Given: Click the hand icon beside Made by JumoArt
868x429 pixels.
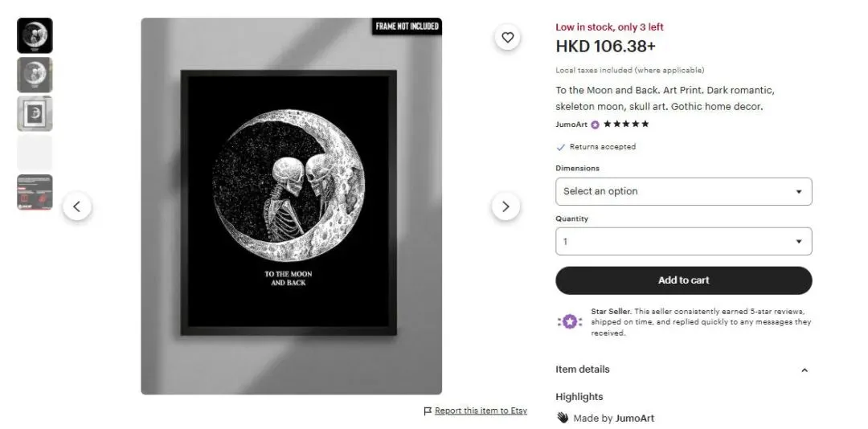Looking at the screenshot, I should pyautogui.click(x=563, y=418).
